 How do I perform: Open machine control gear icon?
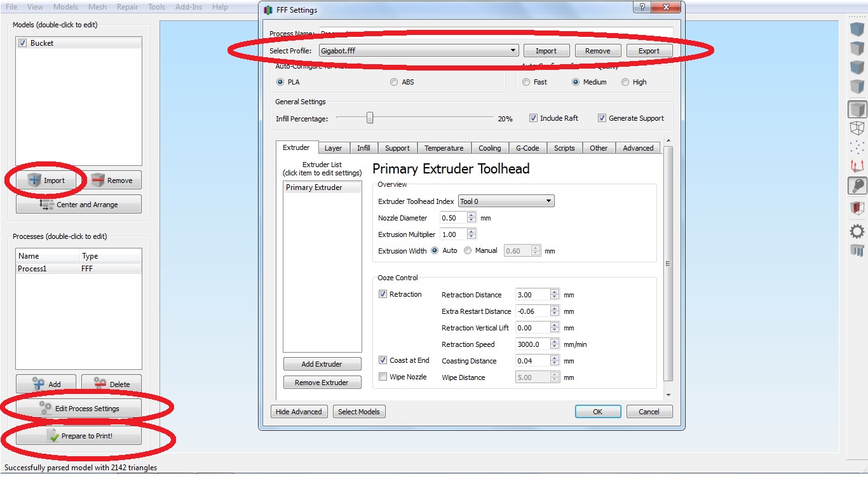point(857,231)
